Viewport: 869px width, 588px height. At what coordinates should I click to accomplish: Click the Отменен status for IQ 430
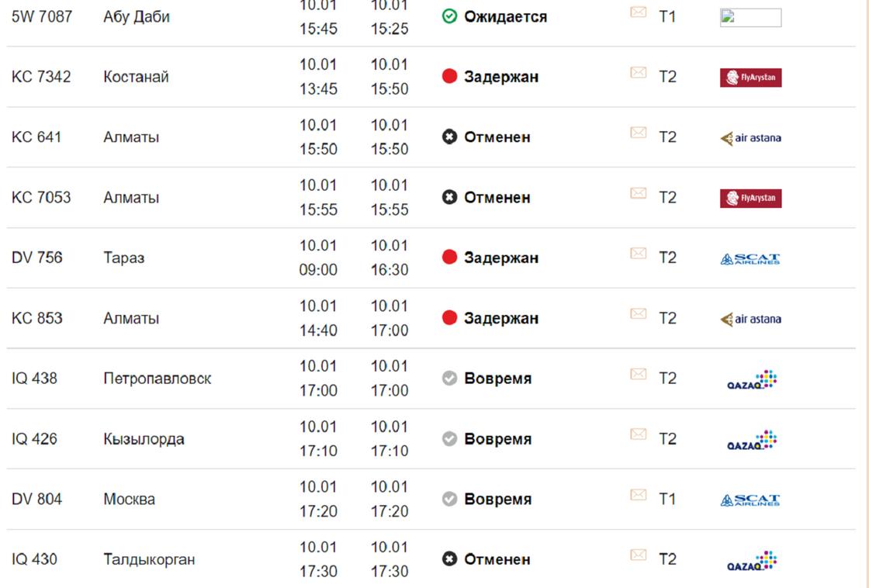coord(497,560)
